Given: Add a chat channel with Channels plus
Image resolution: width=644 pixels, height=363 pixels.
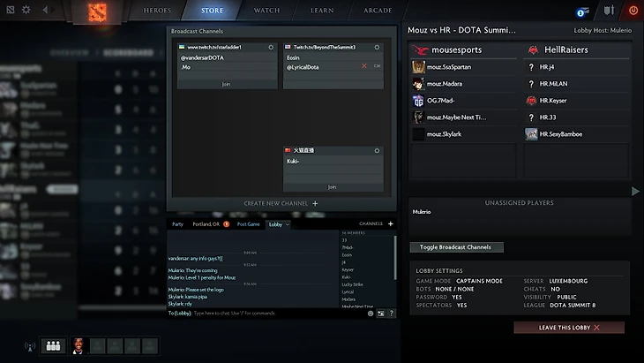Looking at the screenshot, I should click(x=391, y=223).
